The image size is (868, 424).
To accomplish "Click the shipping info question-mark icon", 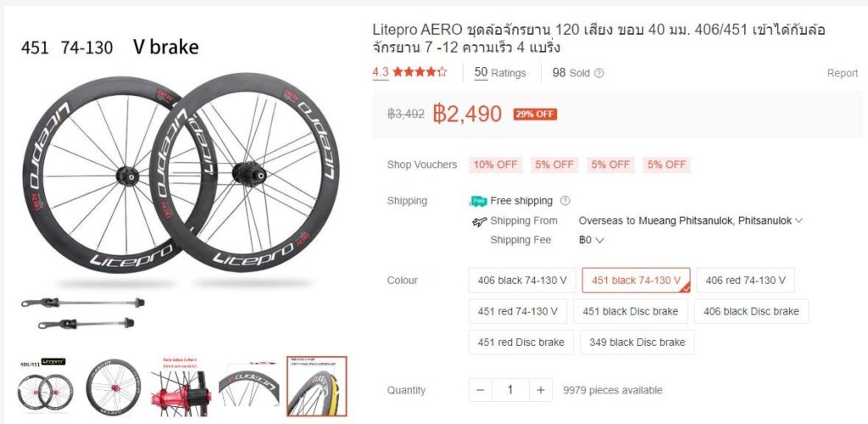I will (x=565, y=201).
